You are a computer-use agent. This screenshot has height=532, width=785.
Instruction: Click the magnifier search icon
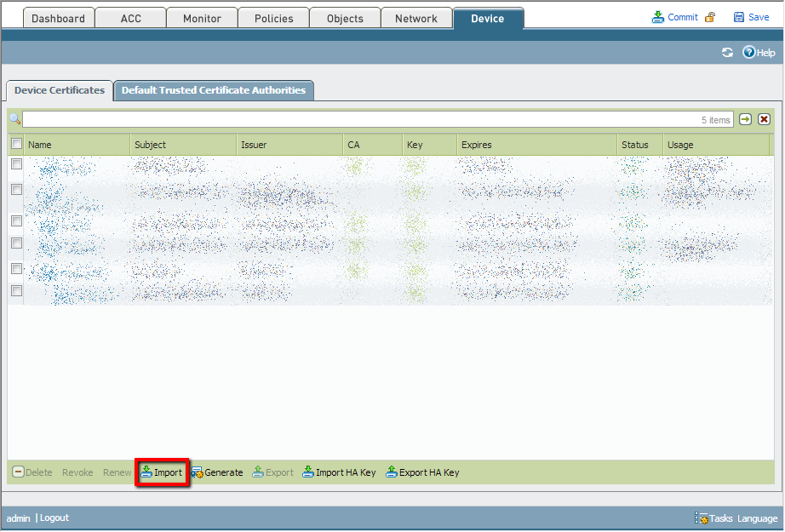coord(15,119)
